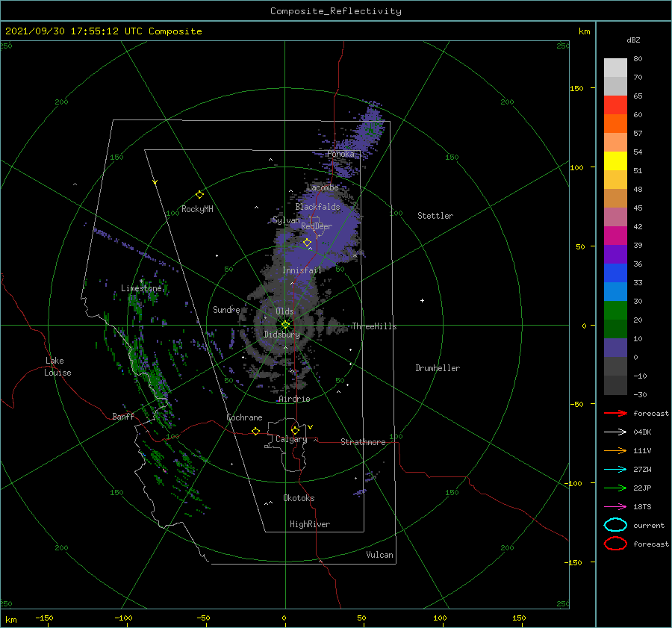Click the Lake Louise label

pyautogui.click(x=57, y=367)
